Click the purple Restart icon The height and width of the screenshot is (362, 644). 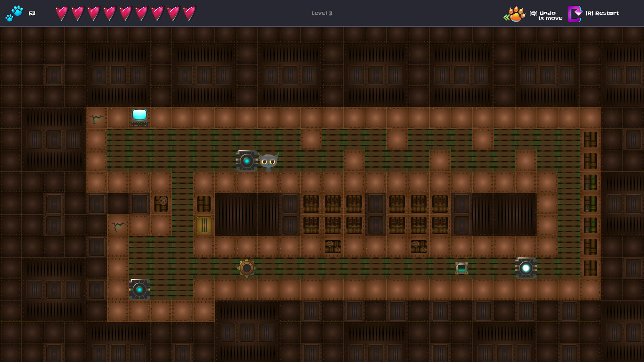[x=575, y=14]
